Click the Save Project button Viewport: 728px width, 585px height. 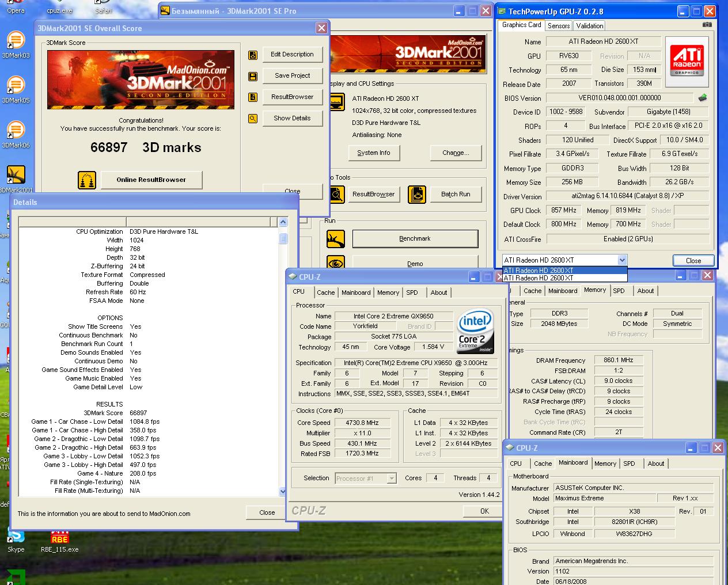pos(292,76)
